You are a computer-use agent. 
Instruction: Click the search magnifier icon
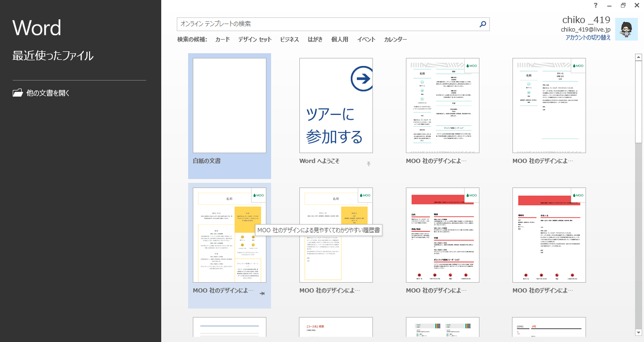(x=483, y=24)
